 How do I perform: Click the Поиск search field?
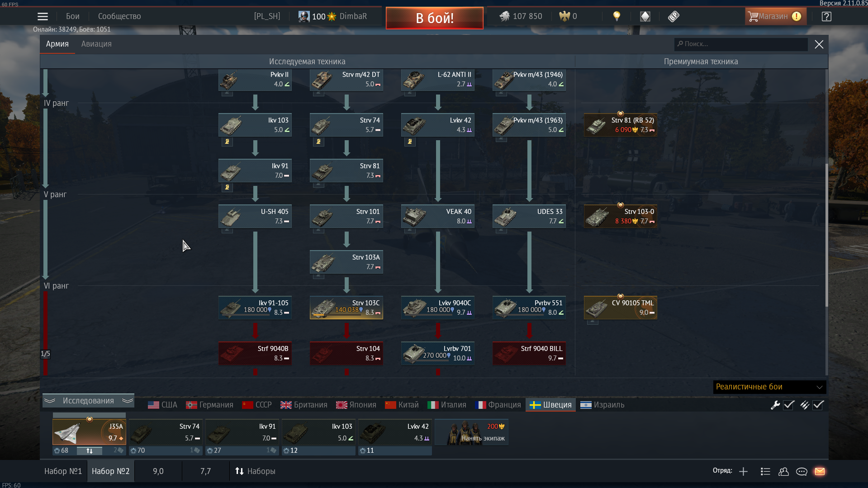[741, 44]
